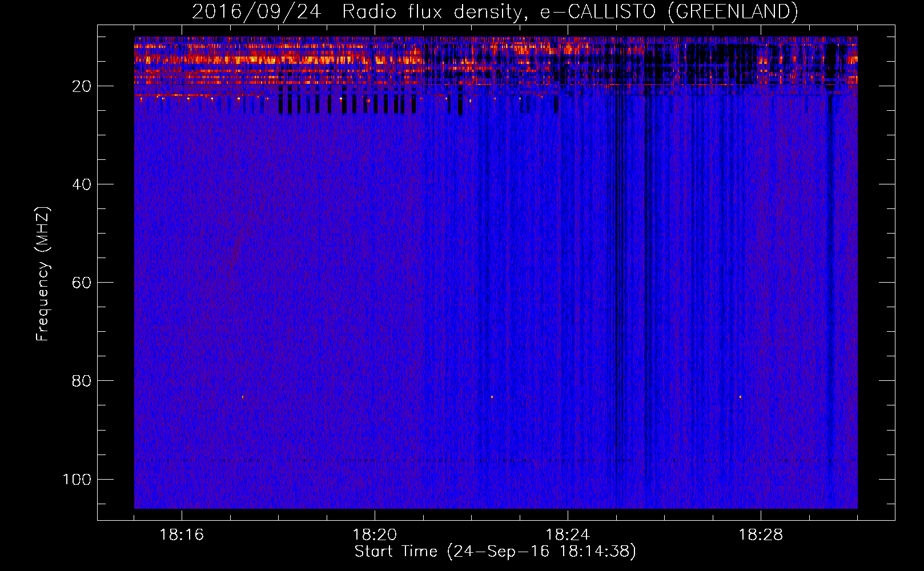Click the 20 MHz frequency tick label
Screen dimensions: 924x571
point(82,86)
